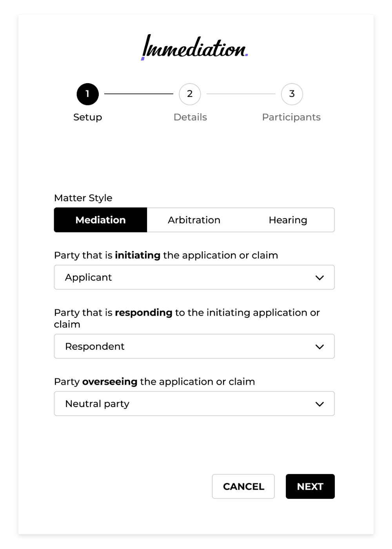The image size is (392, 549).
Task: Click the Details step label
Action: pyautogui.click(x=190, y=117)
